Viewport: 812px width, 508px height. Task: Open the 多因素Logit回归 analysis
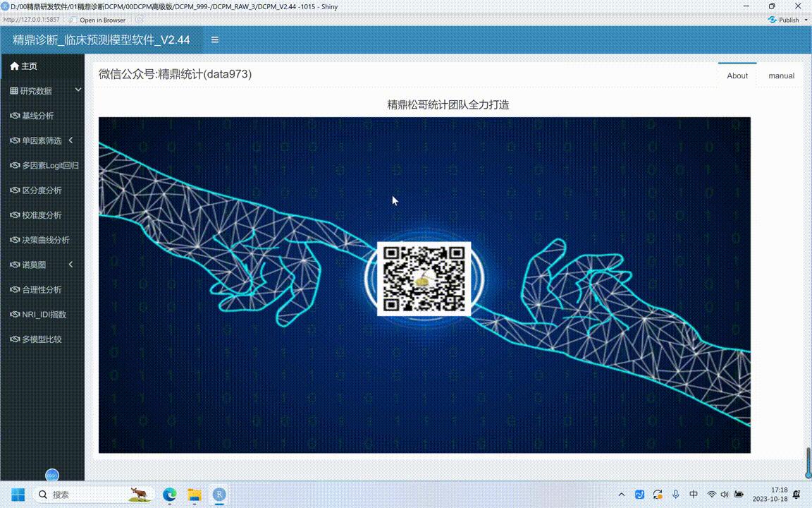46,165
